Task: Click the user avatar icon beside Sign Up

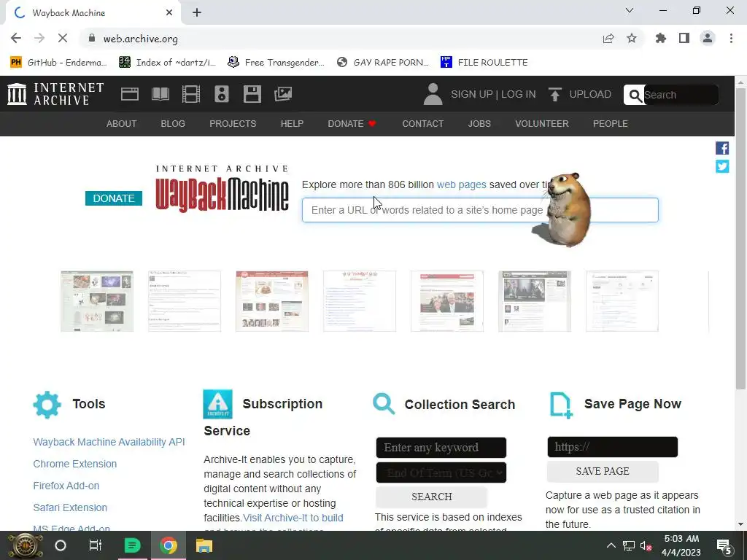Action: coord(433,94)
